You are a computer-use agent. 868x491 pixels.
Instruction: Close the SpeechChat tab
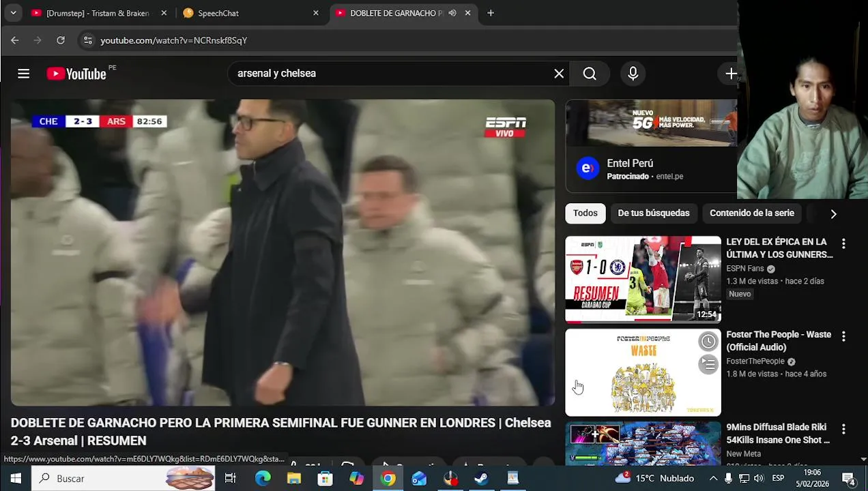point(316,13)
